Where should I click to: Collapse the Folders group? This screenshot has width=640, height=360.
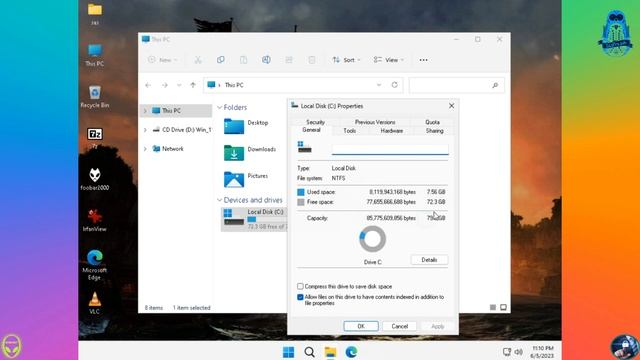click(220, 107)
